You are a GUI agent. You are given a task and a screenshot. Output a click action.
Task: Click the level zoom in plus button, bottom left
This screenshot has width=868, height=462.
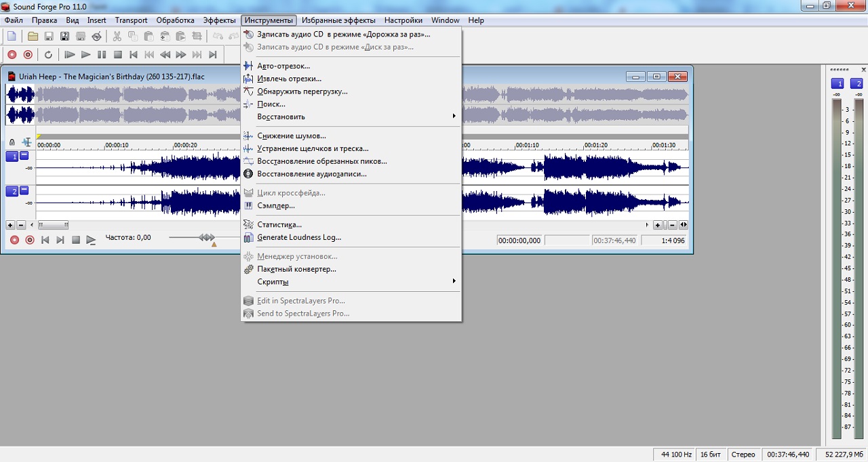click(x=10, y=225)
